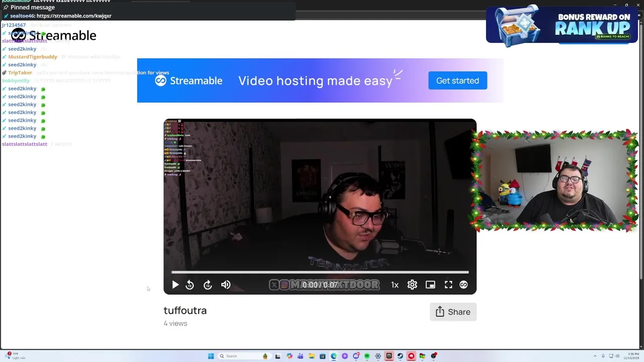Open Task View from the taskbar
This screenshot has height=362, width=644.
click(278, 356)
